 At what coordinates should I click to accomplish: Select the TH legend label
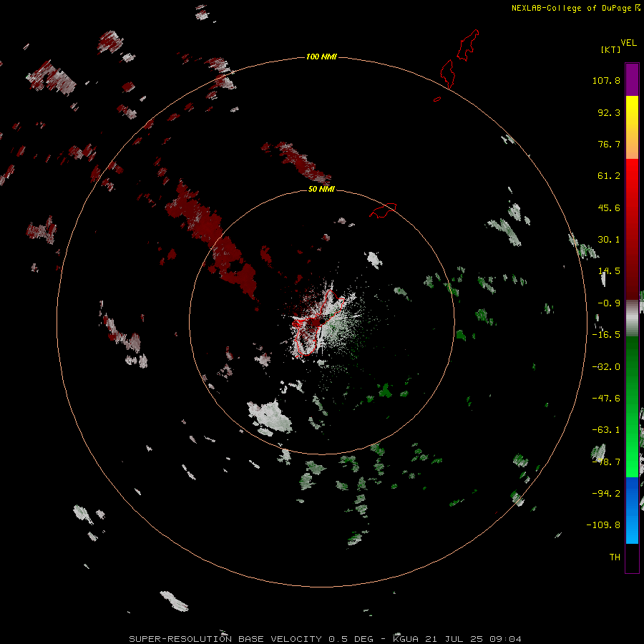615,557
